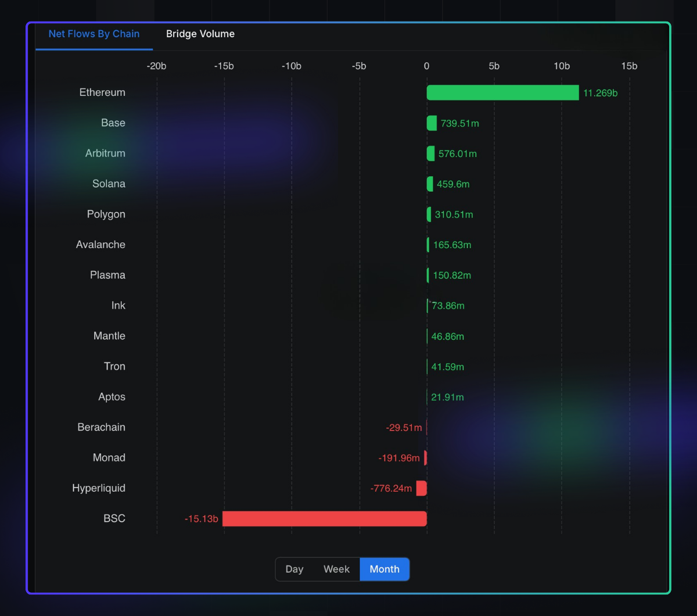The height and width of the screenshot is (616, 697).
Task: Click the Polygon chain label
Action: pos(106,214)
